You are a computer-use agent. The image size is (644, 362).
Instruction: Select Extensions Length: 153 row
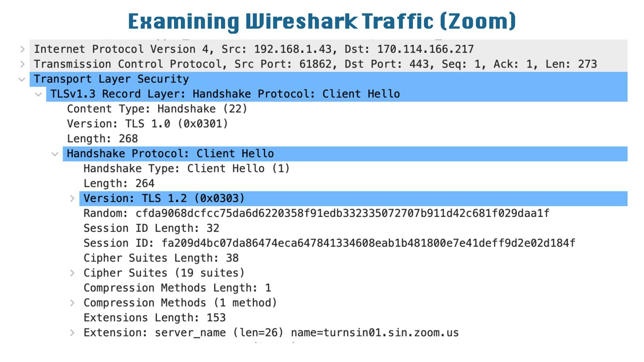154,318
